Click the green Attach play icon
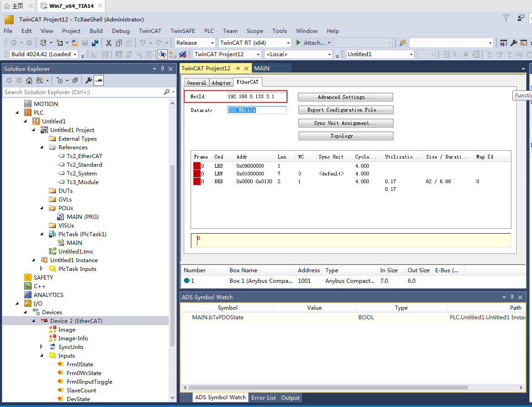 [298, 43]
